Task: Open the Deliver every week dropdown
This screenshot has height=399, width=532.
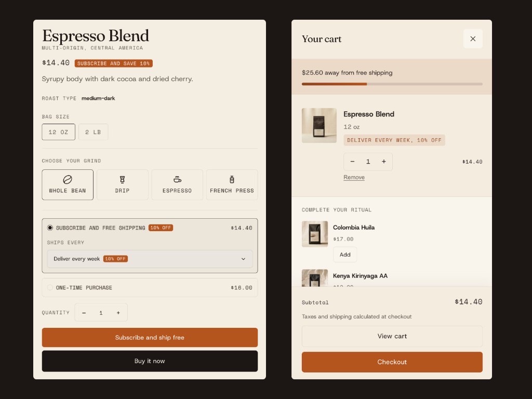Action: pos(150,259)
